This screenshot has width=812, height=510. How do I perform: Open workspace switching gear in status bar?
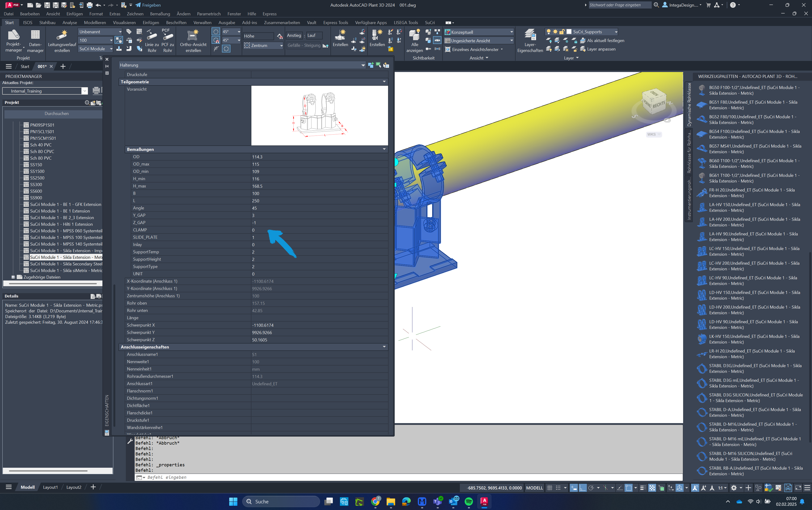(734, 488)
